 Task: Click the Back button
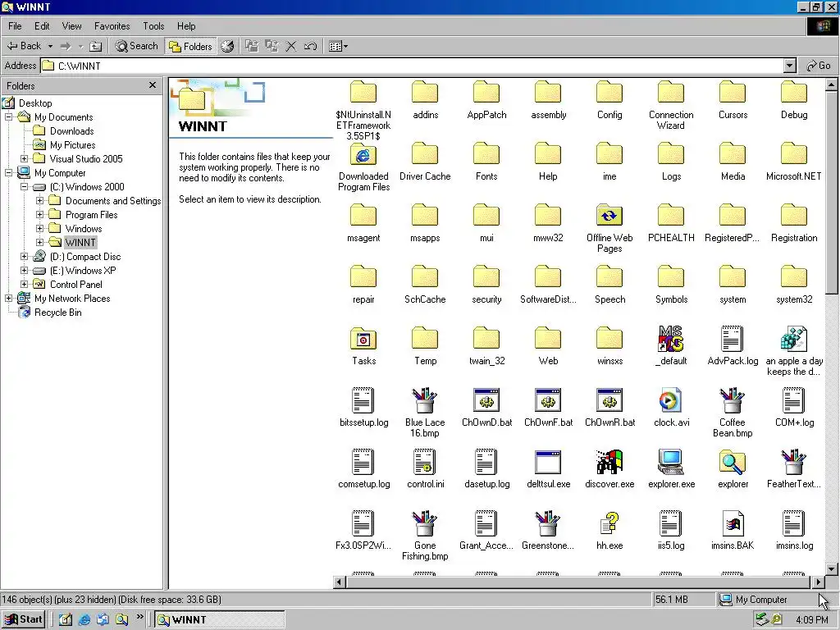click(24, 46)
